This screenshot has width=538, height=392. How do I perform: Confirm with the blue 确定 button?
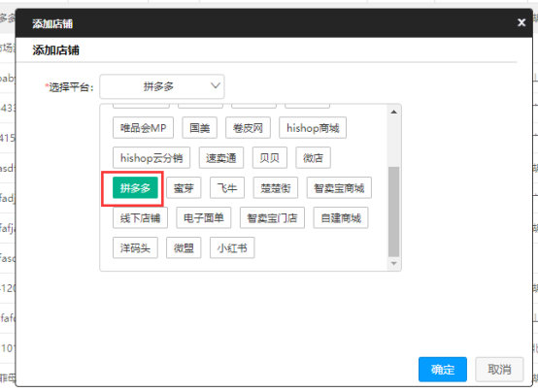click(443, 370)
